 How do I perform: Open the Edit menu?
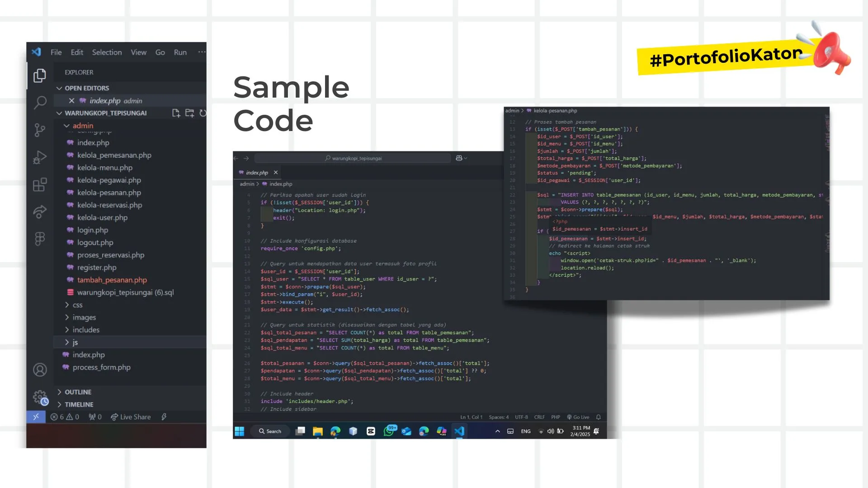pyautogui.click(x=77, y=52)
